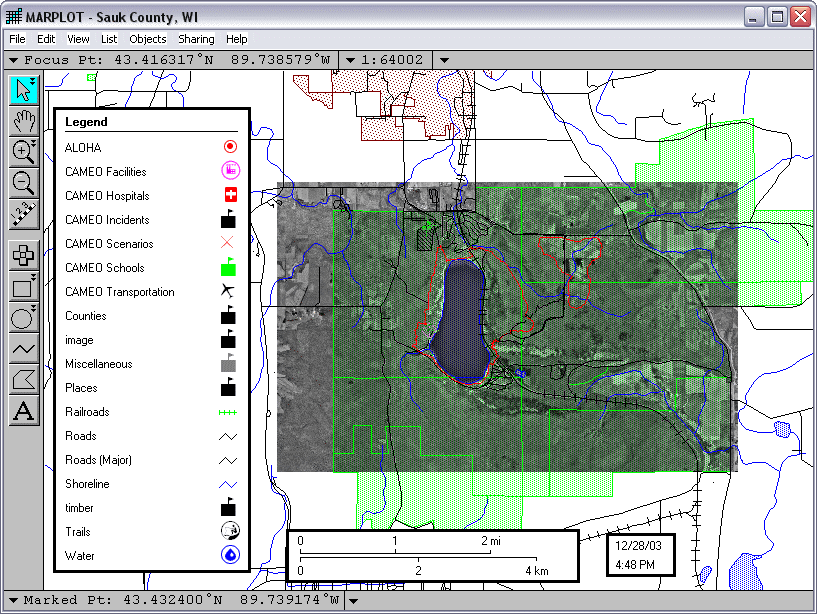Click the Places legend symbol
This screenshot has height=614, width=817.
click(x=228, y=387)
